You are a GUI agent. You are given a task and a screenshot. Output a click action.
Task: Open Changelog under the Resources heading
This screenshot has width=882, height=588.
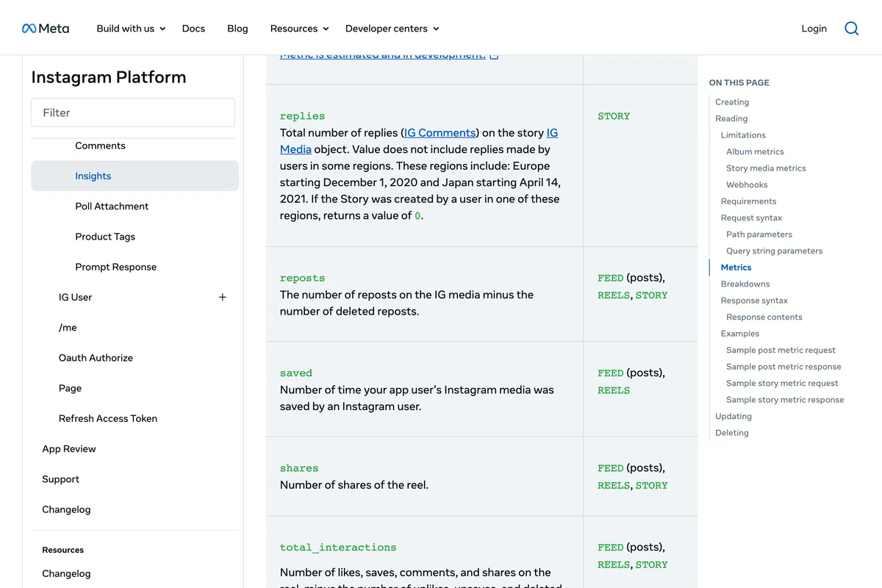click(x=66, y=573)
